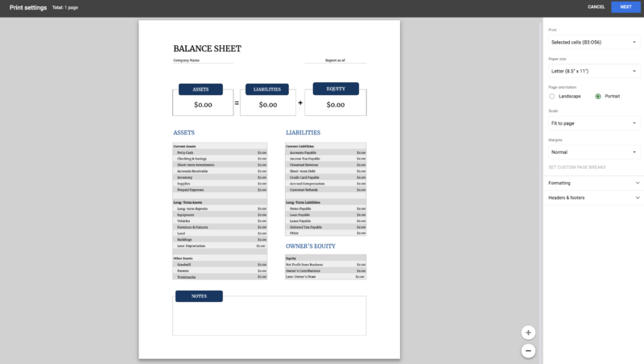Click the Next button
The width and height of the screenshot is (644, 364).
coord(625,7)
